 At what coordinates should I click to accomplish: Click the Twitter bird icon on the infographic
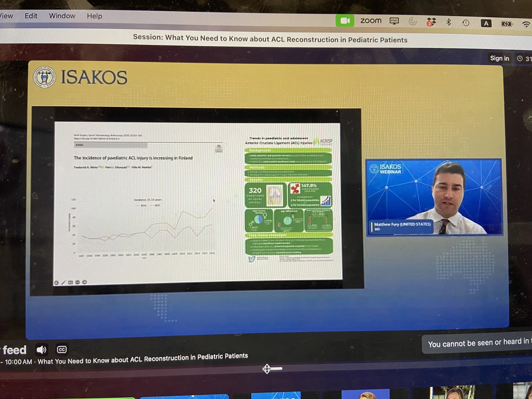[251, 259]
